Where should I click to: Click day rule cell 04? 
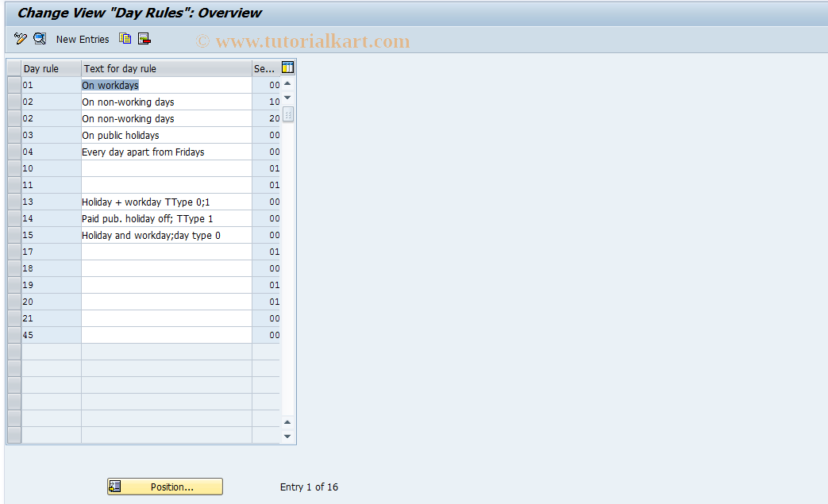(x=52, y=152)
